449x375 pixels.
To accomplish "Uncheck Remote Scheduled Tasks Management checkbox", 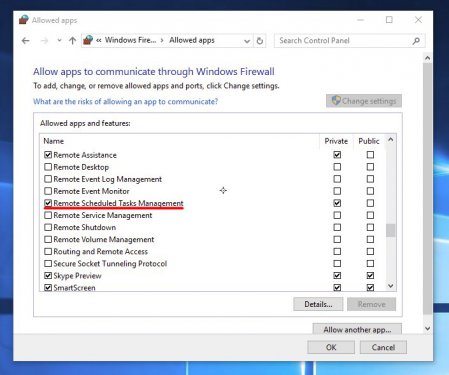I will 48,203.
